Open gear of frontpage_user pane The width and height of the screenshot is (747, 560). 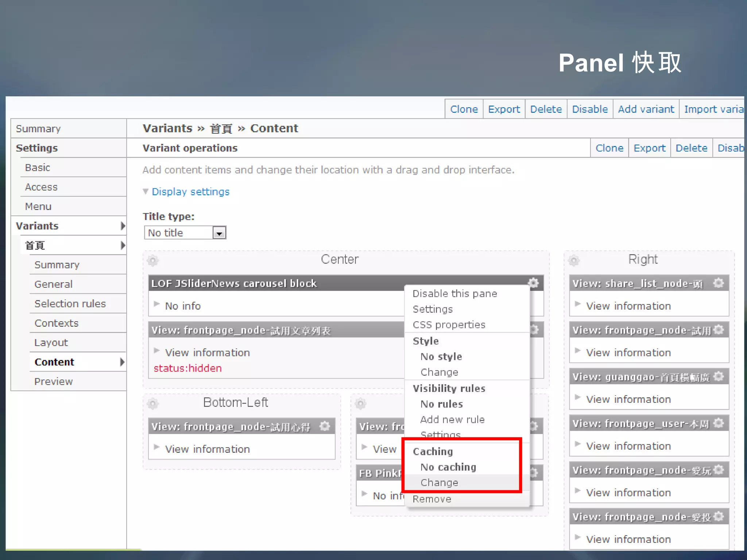[x=719, y=423]
